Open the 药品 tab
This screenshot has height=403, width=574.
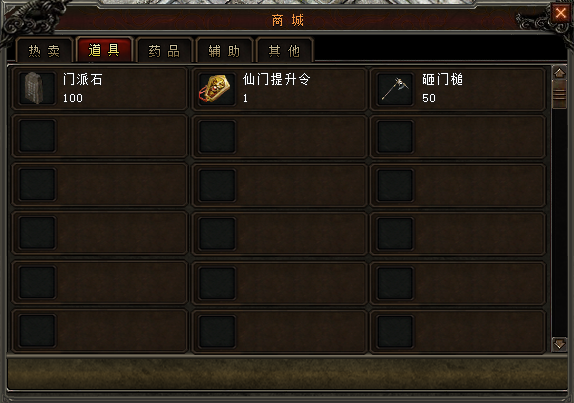[164, 51]
